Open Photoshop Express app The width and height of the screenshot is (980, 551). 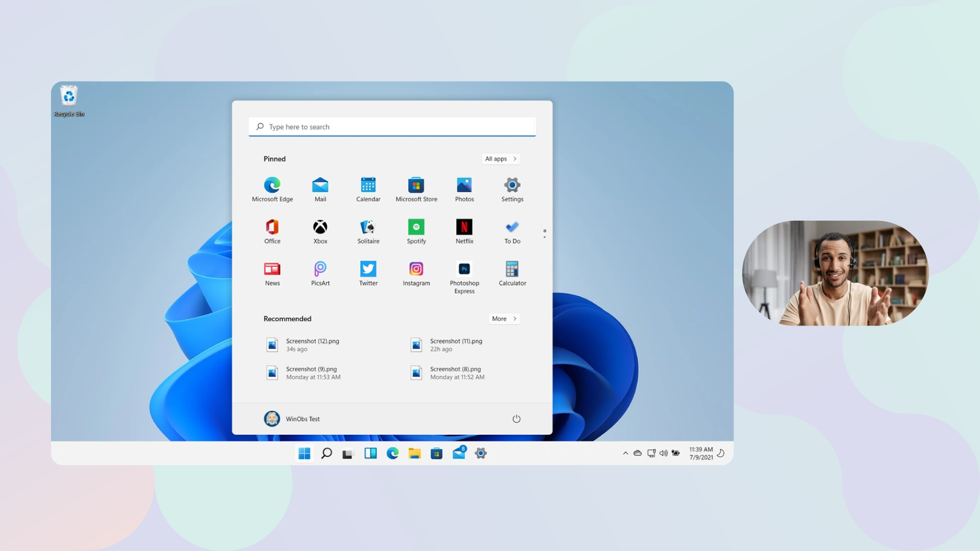464,277
